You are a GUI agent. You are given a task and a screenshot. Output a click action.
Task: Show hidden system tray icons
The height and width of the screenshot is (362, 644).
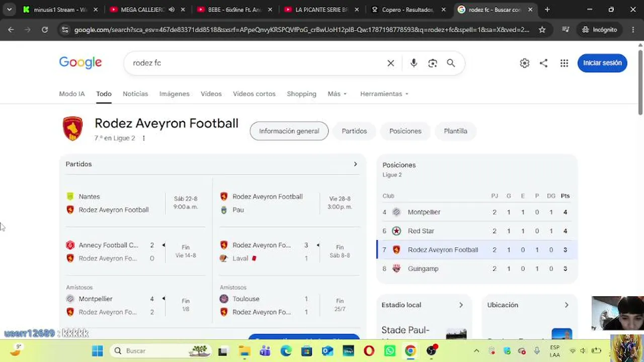coord(476,350)
